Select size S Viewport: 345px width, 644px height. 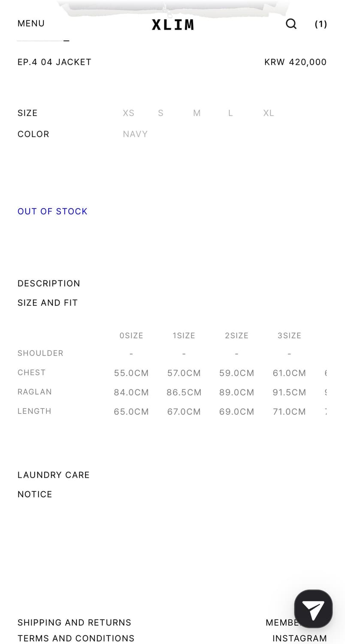(x=160, y=113)
